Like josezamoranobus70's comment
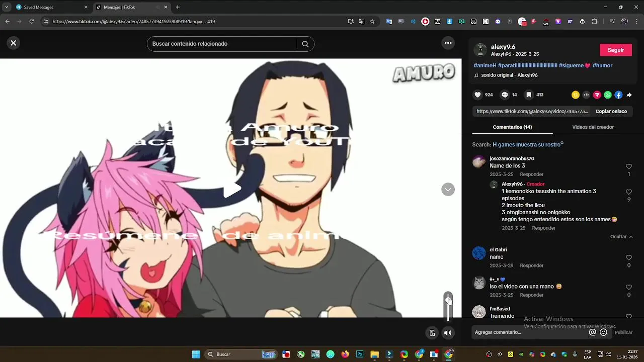The width and height of the screenshot is (644, 362). coord(629,166)
